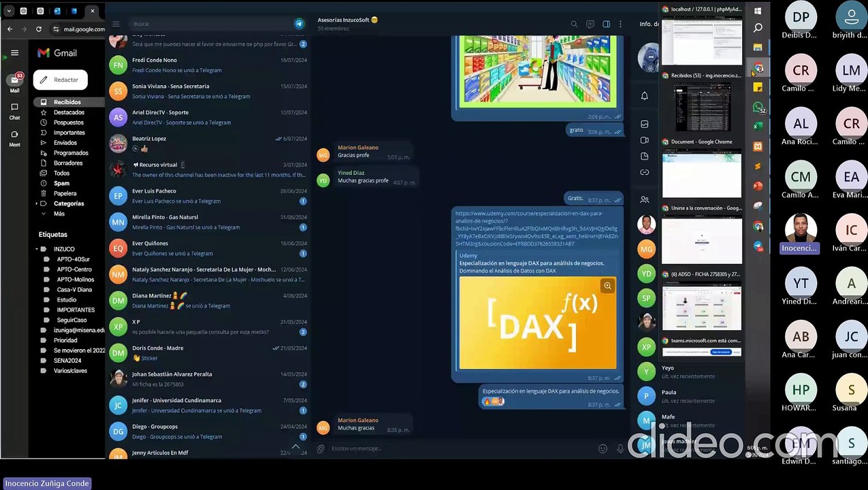Open the Ariel DirecTV - Soporte chat

click(x=208, y=117)
